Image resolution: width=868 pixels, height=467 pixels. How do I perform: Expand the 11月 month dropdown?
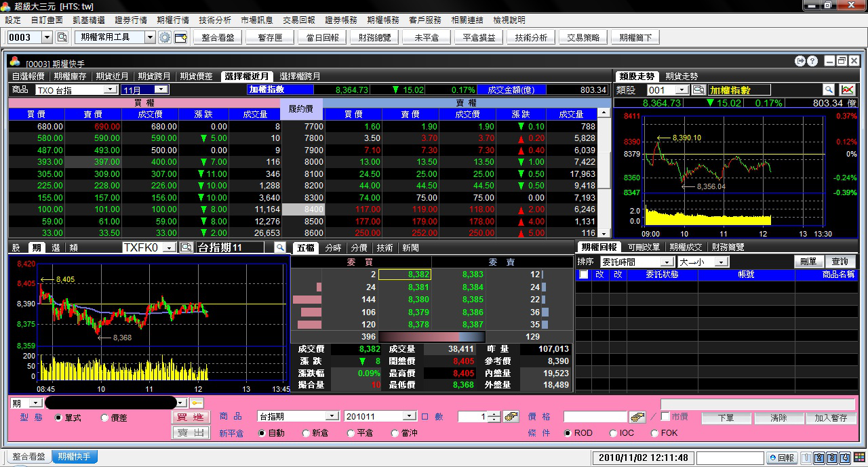pos(161,89)
